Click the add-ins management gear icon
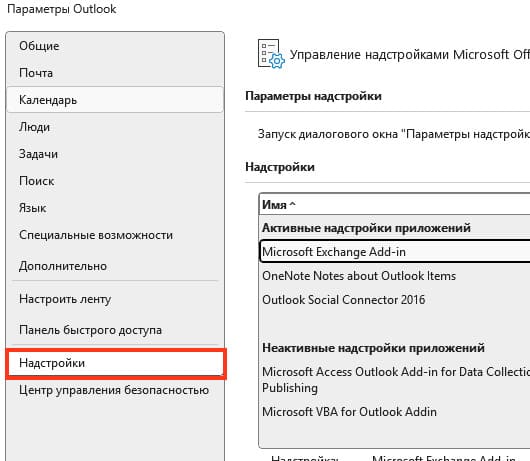This screenshot has width=530, height=461. click(x=271, y=54)
